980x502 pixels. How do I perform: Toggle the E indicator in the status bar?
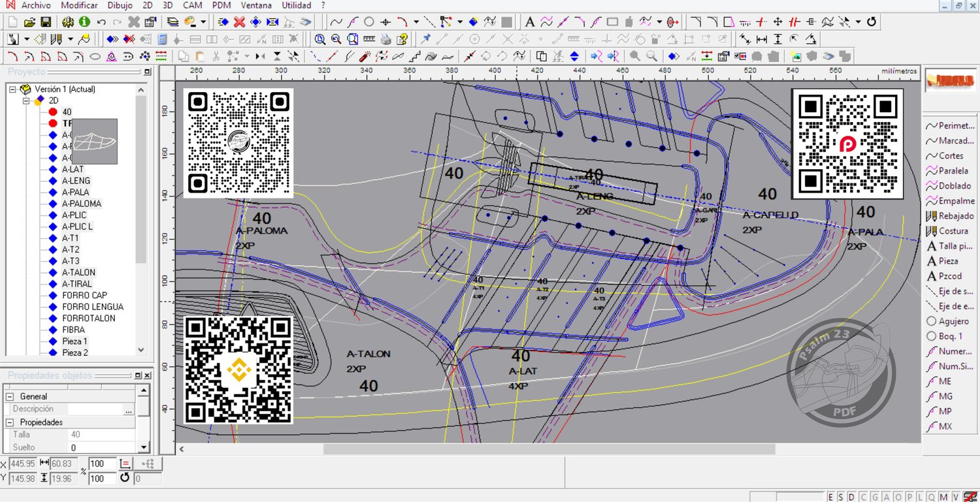pos(830,497)
